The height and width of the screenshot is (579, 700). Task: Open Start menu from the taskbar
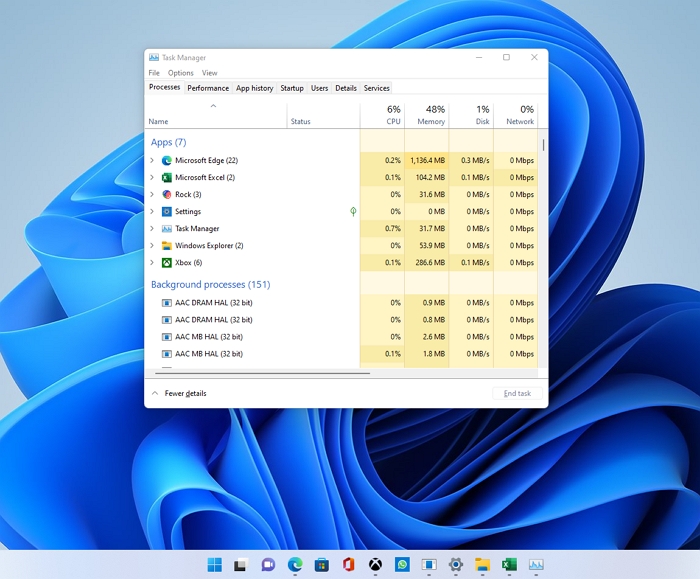tap(215, 564)
